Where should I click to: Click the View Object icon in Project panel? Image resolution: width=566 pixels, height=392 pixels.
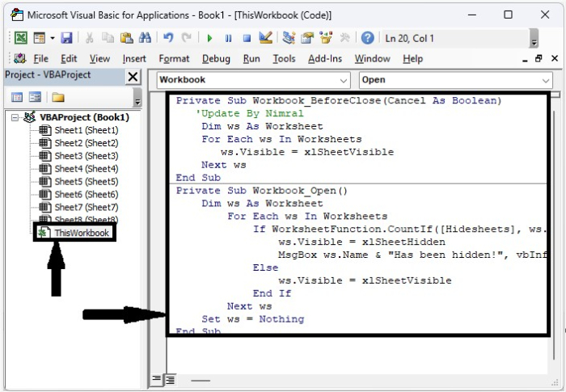coord(35,97)
